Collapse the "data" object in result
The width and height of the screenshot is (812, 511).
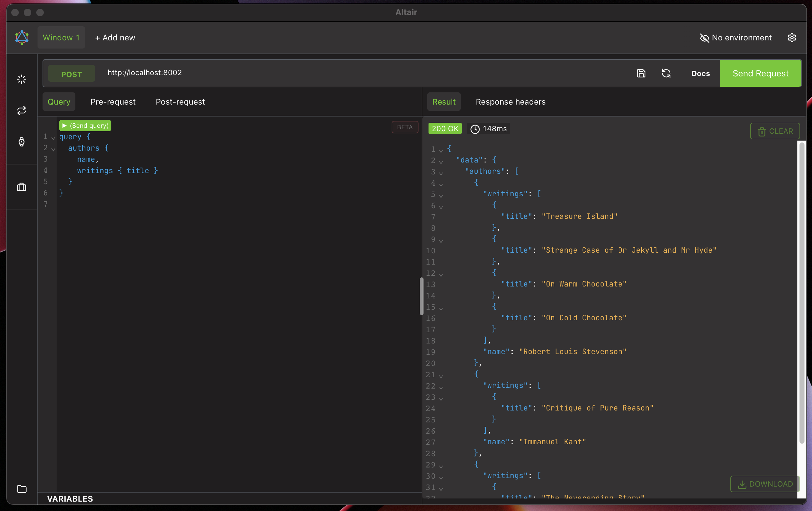(x=441, y=162)
